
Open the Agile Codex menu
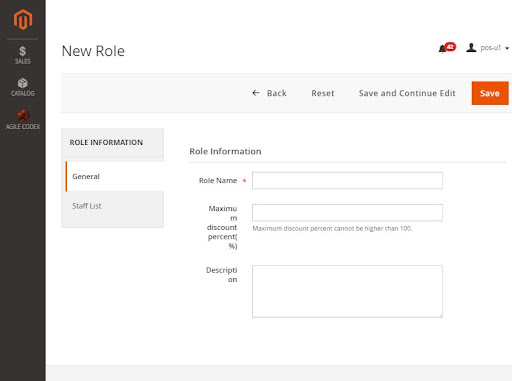point(23,120)
